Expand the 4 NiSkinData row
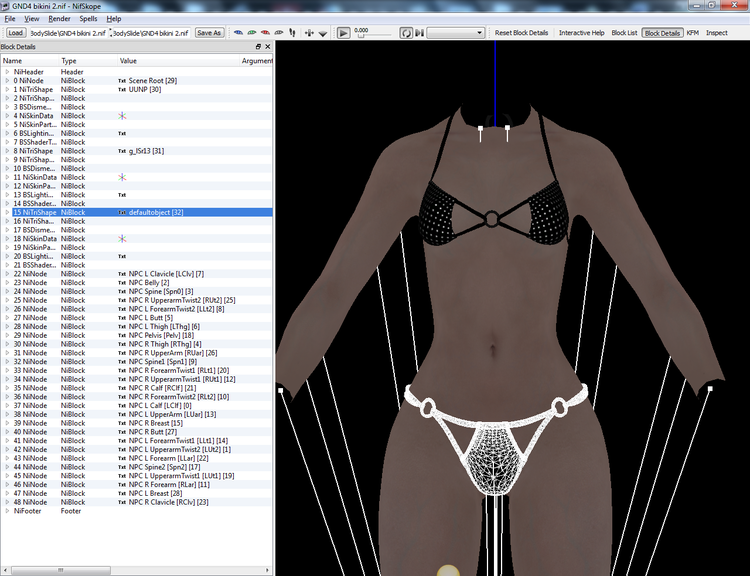This screenshot has height=576, width=750. (x=7, y=116)
